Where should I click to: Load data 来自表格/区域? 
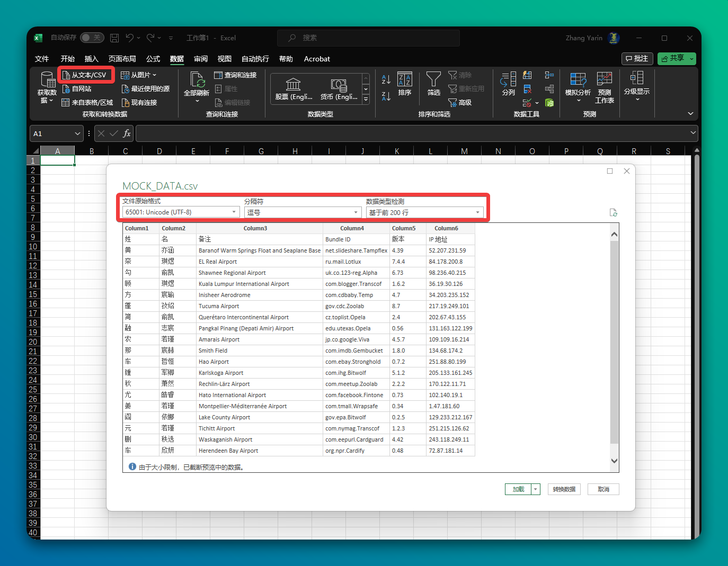87,103
